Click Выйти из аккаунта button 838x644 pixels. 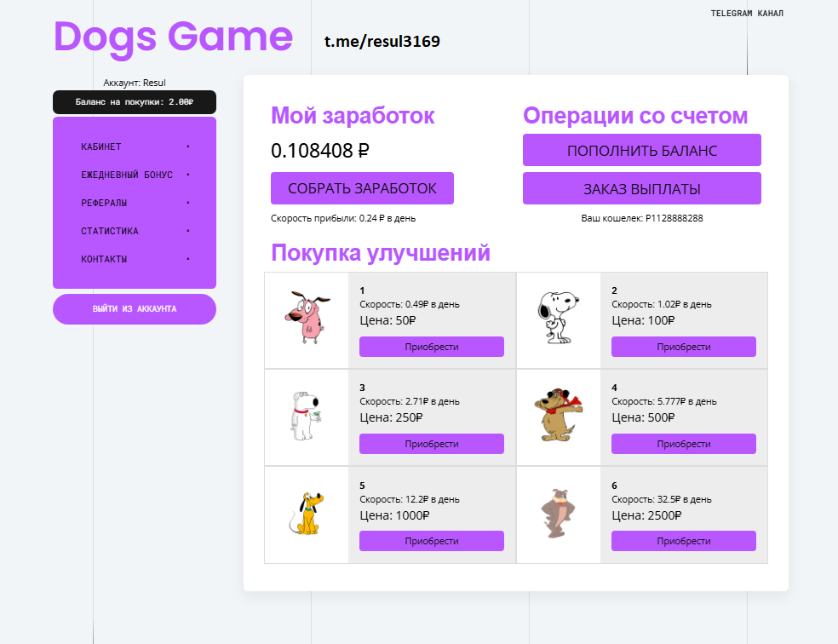[x=135, y=309]
